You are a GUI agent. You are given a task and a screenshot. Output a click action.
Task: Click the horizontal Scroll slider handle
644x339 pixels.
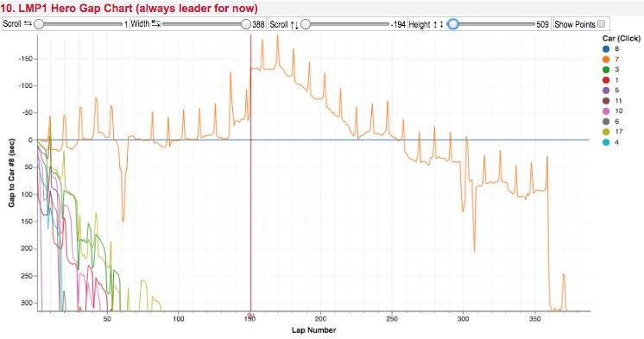pyautogui.click(x=39, y=24)
